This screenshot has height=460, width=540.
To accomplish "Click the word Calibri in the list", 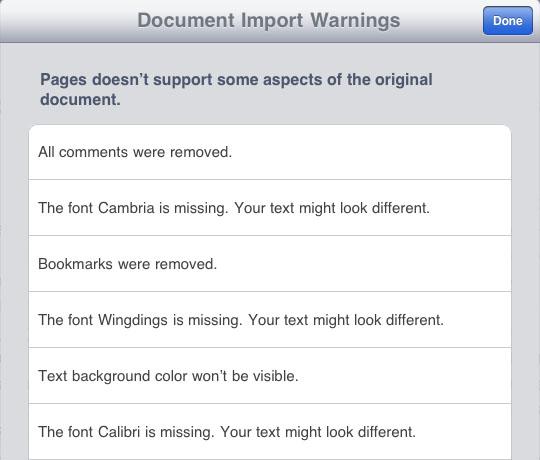I will tap(119, 432).
